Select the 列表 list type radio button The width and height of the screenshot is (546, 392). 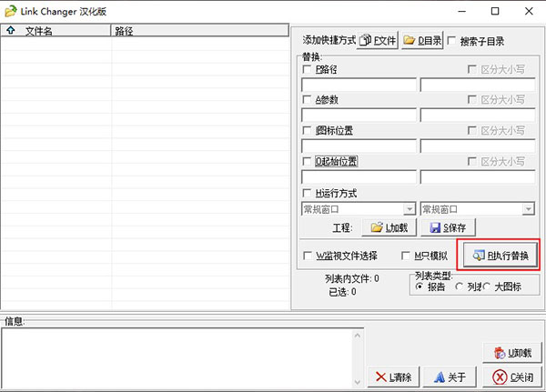point(460,286)
